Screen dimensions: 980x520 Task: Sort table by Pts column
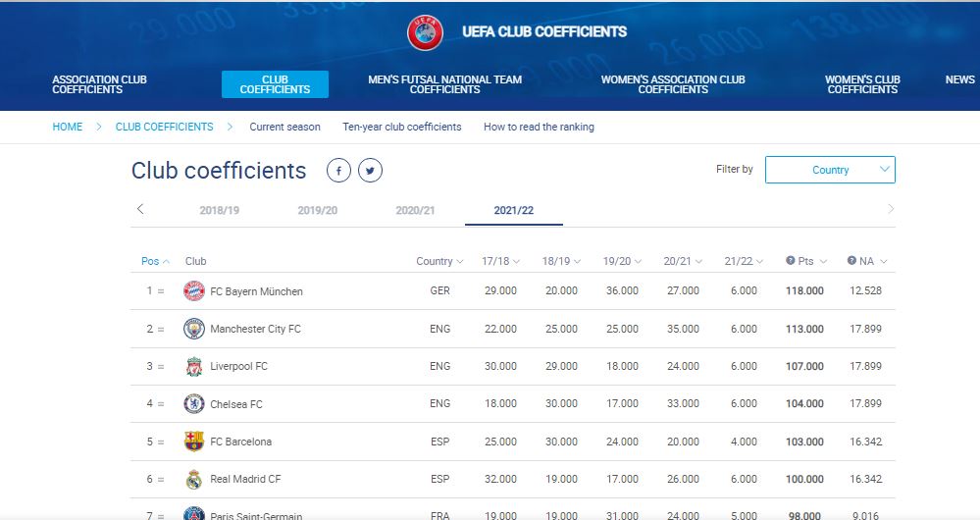tap(812, 261)
